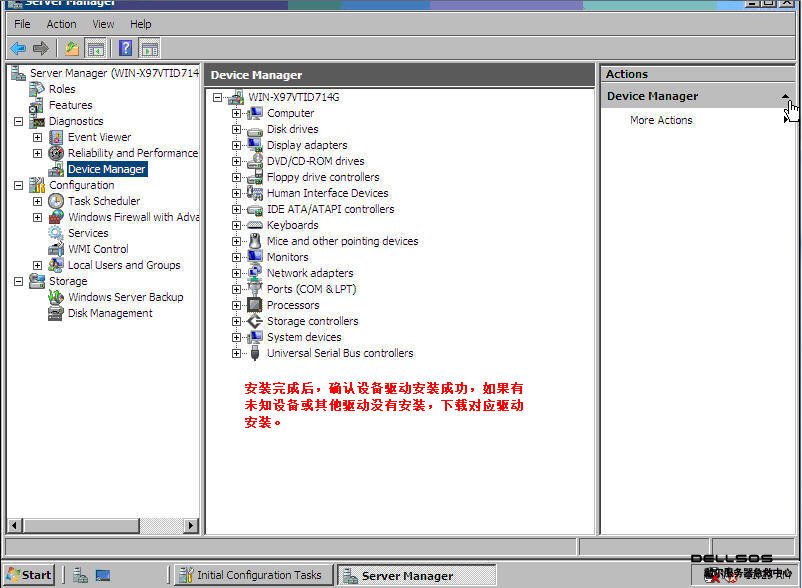Expand the IDE ATA/ATAPI controllers category
The height and width of the screenshot is (588, 802).
236,209
